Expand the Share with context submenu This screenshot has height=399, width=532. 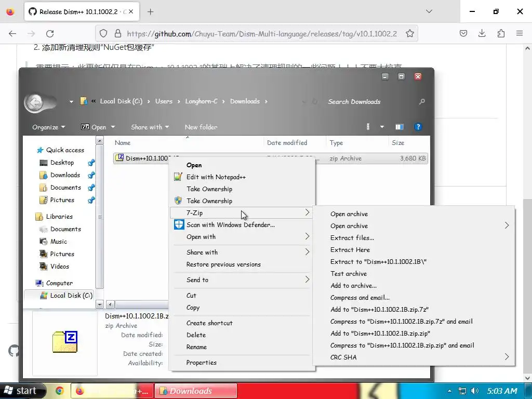point(241,252)
